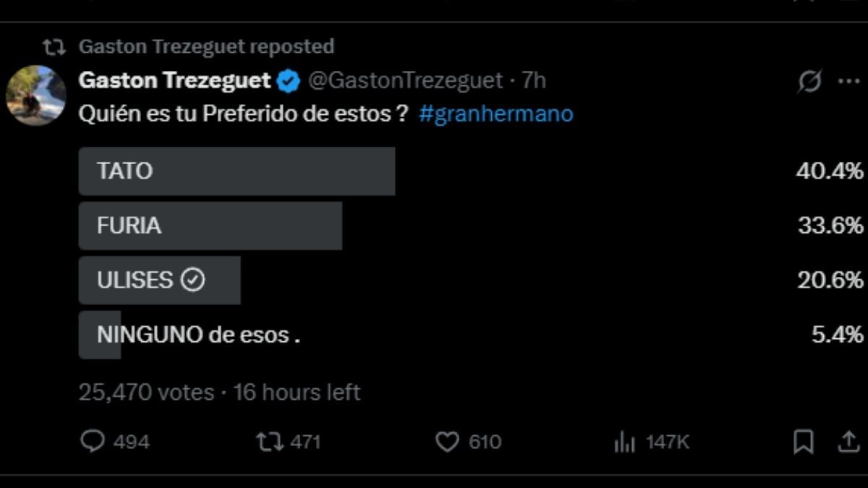Click Gaston Trezeguet's display name
Viewport: 868px width, 488px height.
[174, 81]
